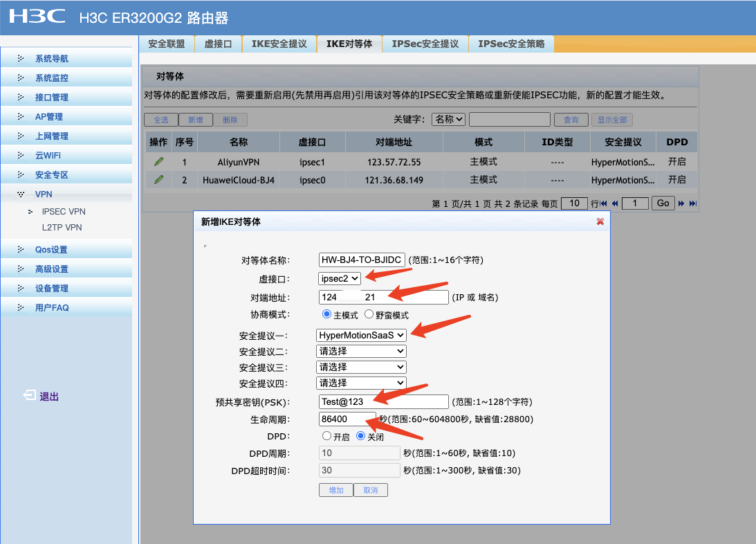Click edit pencil icon for AliyunVPN row

(158, 161)
